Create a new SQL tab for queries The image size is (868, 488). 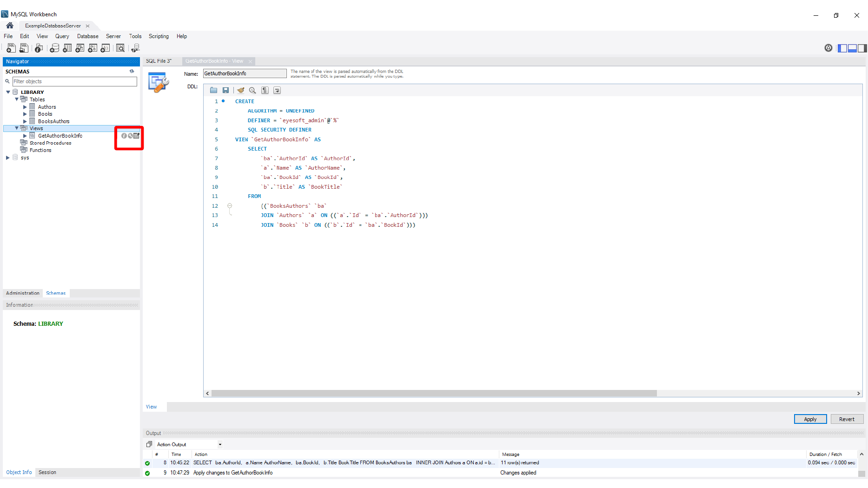point(11,48)
